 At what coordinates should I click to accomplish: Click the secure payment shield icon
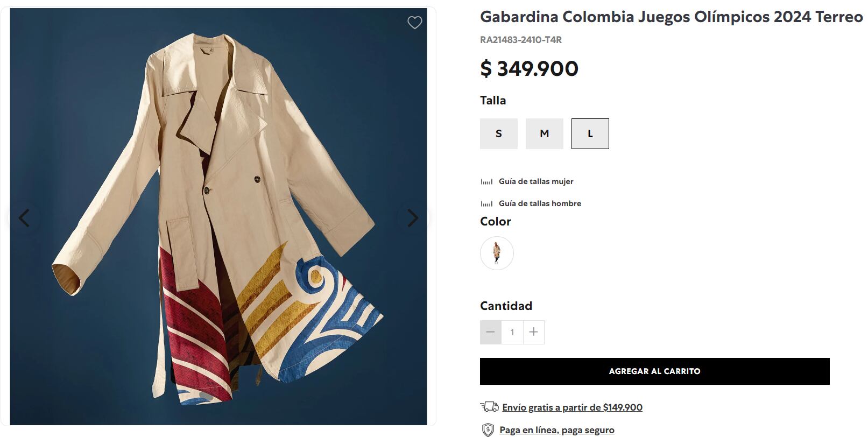(x=488, y=429)
